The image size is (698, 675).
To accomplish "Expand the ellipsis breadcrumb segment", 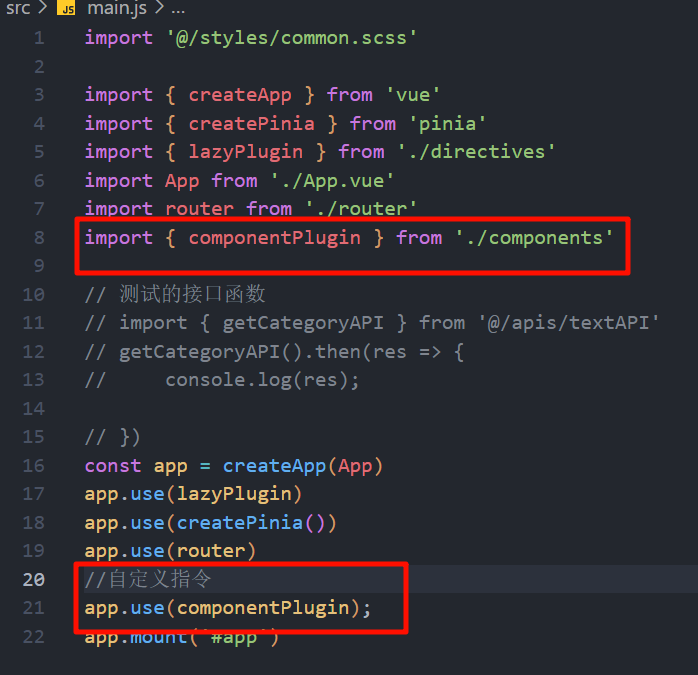I will click(177, 9).
